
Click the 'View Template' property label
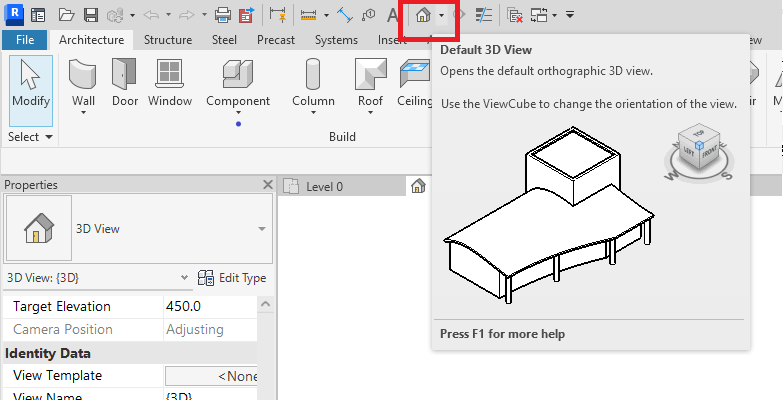point(57,376)
